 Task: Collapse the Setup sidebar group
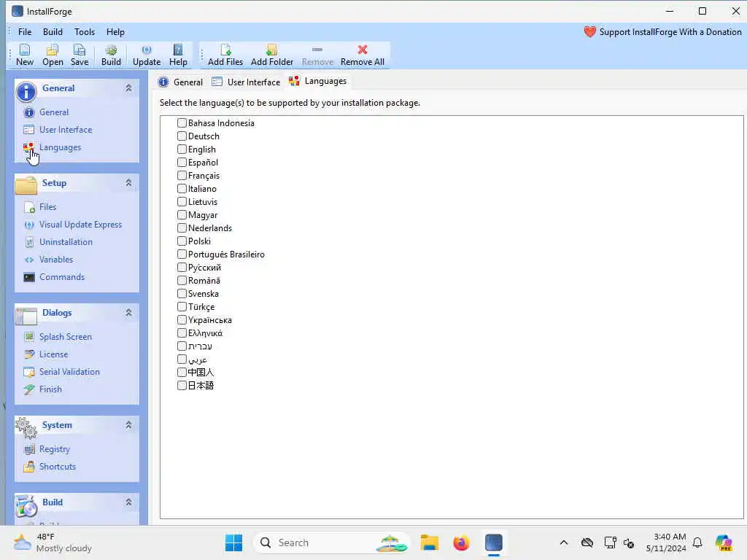coord(128,183)
